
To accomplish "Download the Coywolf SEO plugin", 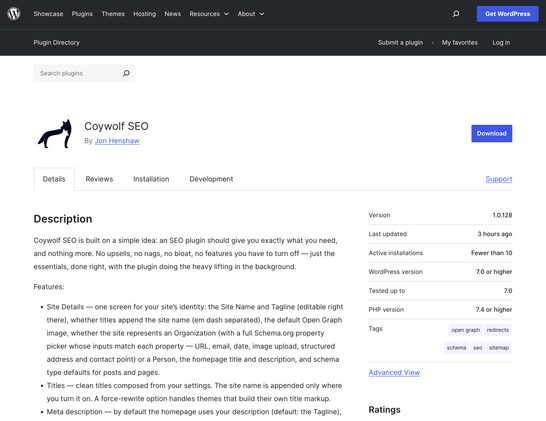I will (492, 133).
